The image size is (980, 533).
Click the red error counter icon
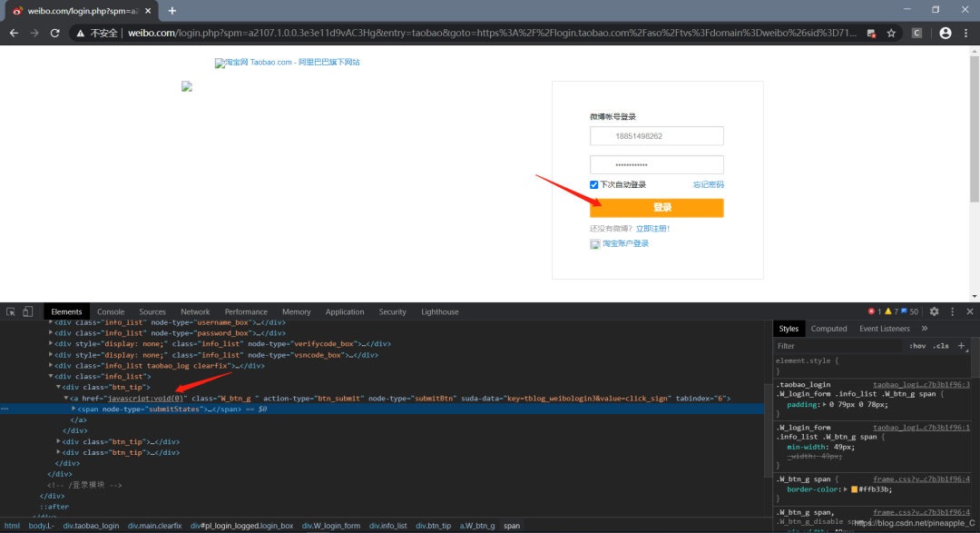coord(871,311)
